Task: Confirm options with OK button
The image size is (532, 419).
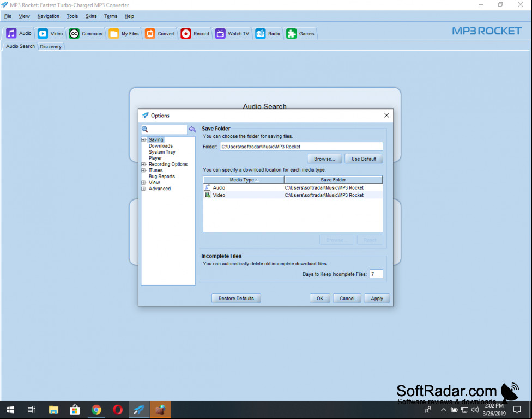Action: pos(320,299)
